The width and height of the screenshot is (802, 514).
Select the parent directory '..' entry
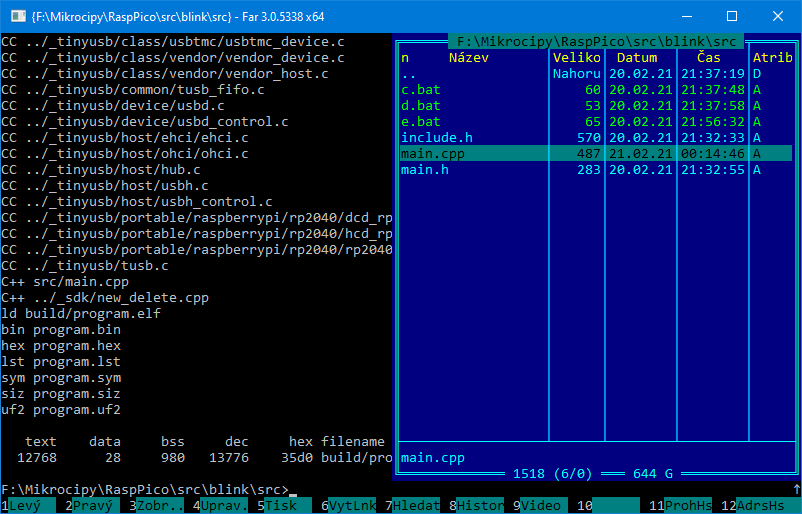pyautogui.click(x=408, y=74)
